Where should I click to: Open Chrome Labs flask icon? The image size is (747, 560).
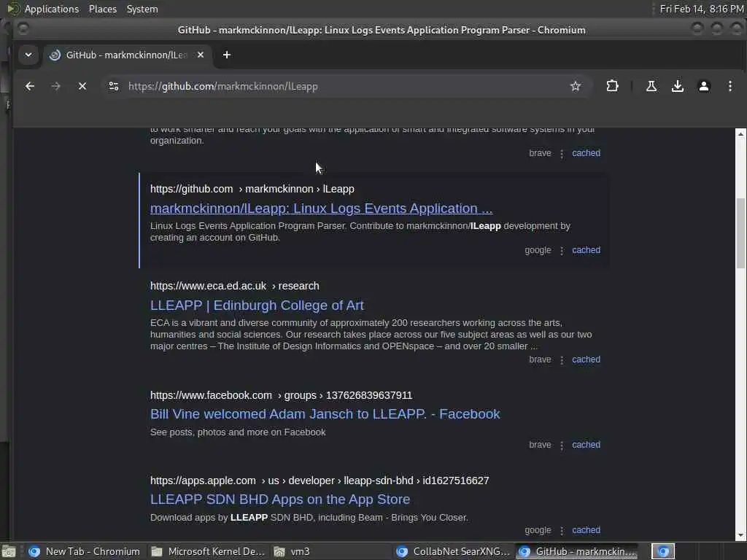tap(651, 86)
